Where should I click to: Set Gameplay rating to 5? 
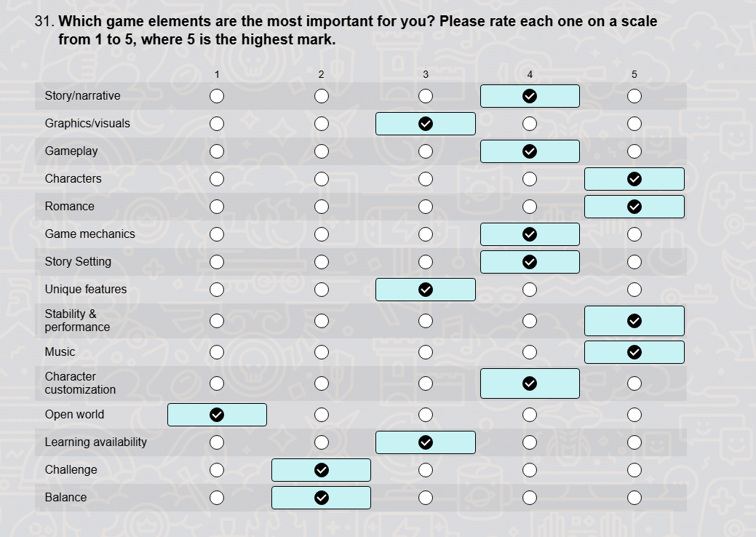(x=634, y=151)
